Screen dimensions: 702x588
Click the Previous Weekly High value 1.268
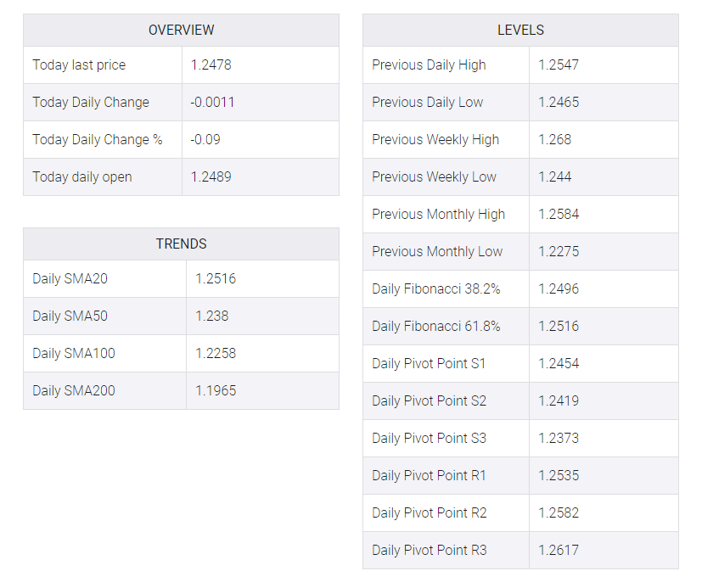pyautogui.click(x=554, y=140)
